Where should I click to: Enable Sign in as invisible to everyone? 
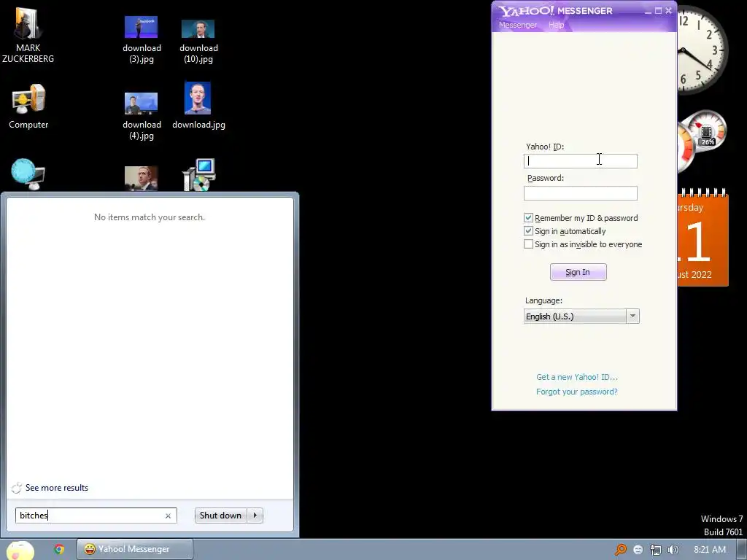(528, 244)
